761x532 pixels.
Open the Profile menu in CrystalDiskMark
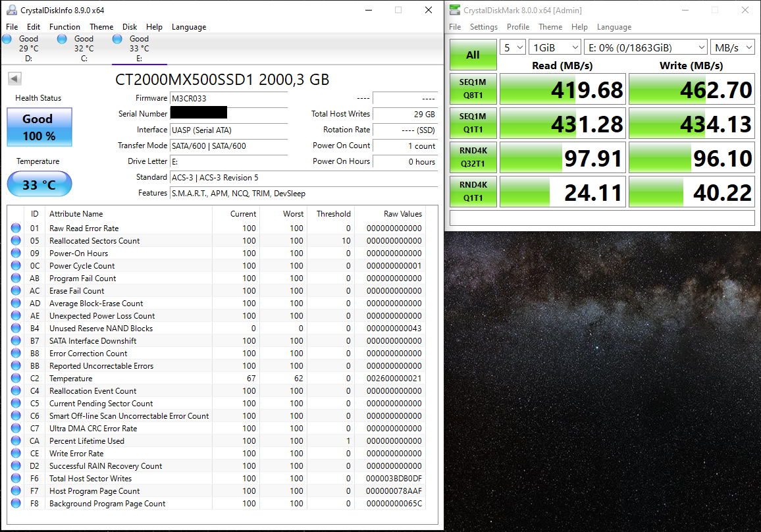click(518, 27)
